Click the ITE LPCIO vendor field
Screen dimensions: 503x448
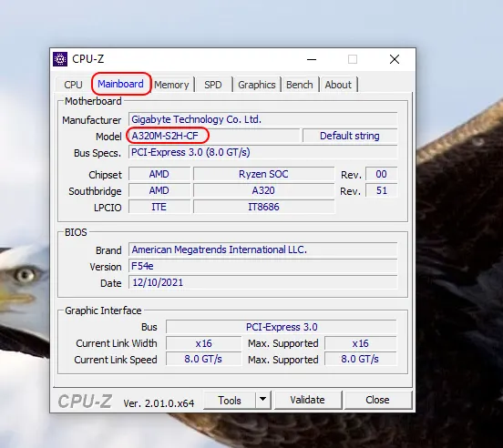click(159, 207)
